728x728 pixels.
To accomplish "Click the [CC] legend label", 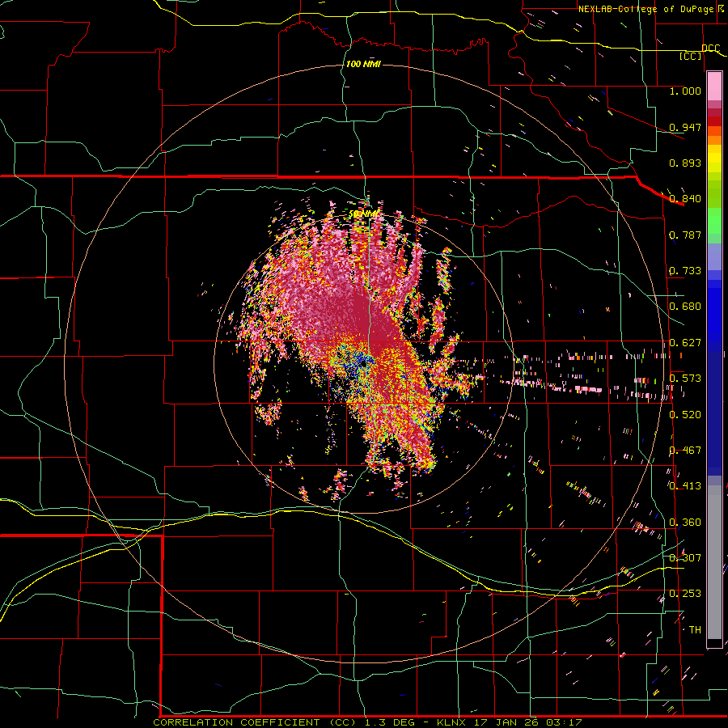I will tap(691, 56).
